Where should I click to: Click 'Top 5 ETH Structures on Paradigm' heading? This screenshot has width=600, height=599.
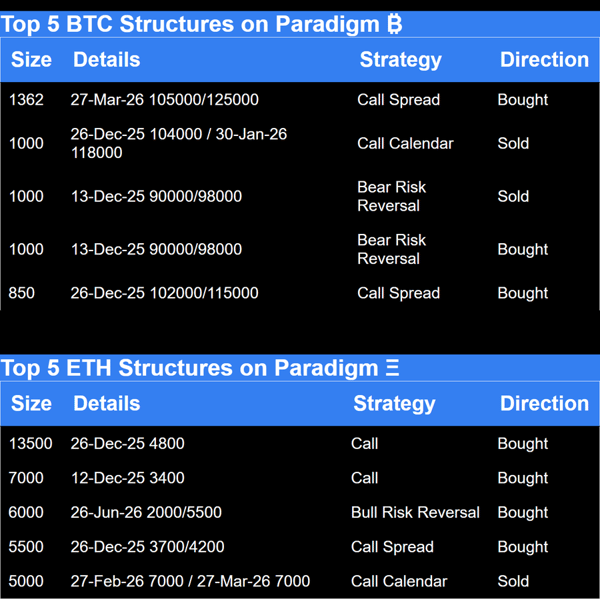[x=190, y=368]
